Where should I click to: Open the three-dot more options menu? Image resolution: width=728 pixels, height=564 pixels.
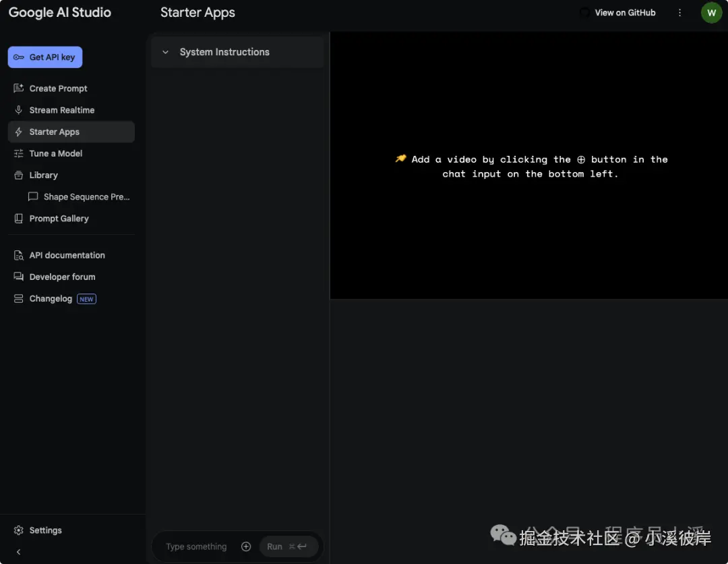point(679,13)
